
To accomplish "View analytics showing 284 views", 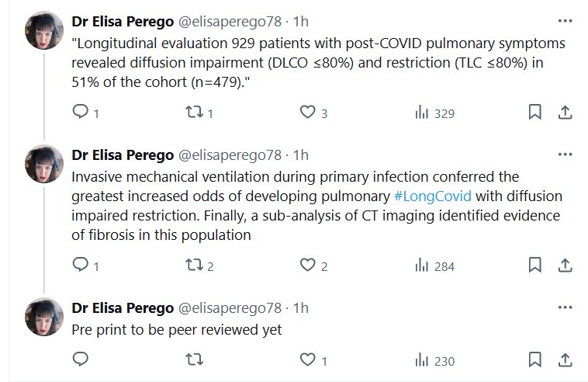I will pos(423,266).
